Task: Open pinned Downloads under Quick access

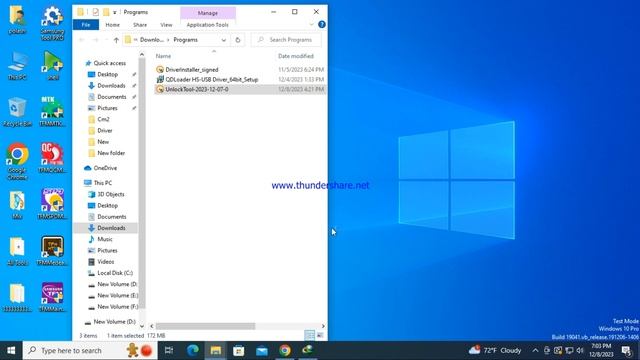Action: click(x=111, y=85)
